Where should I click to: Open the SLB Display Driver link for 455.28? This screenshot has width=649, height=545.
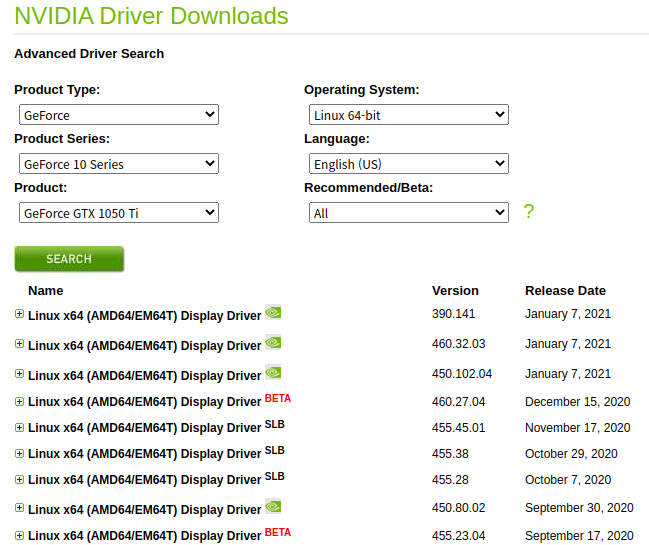pos(144,480)
